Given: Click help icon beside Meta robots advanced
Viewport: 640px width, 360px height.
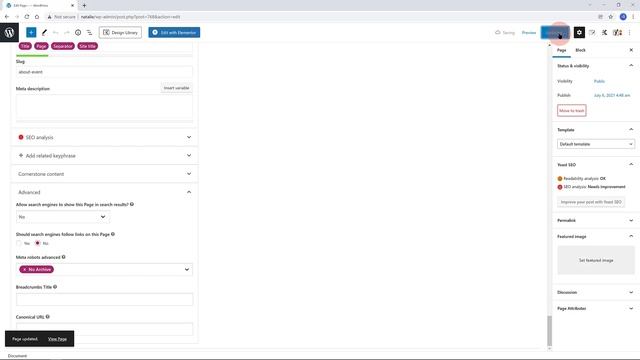Looking at the screenshot, I should 63,257.
